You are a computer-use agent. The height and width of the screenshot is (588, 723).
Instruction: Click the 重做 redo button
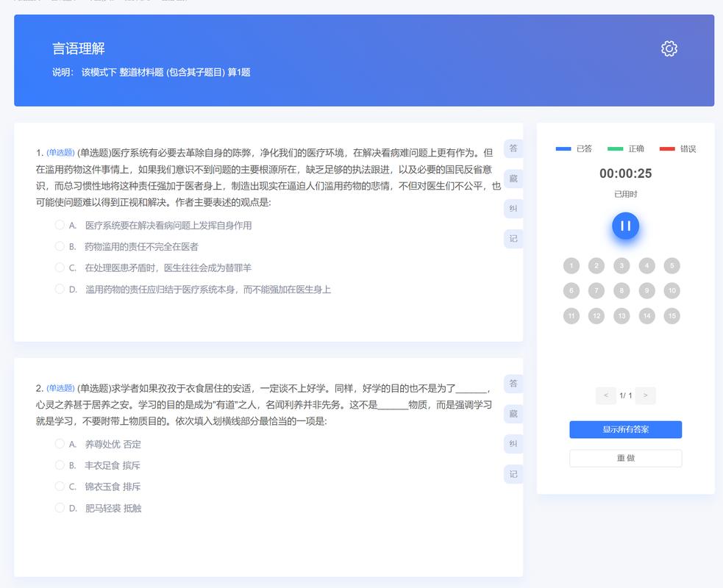tap(625, 458)
